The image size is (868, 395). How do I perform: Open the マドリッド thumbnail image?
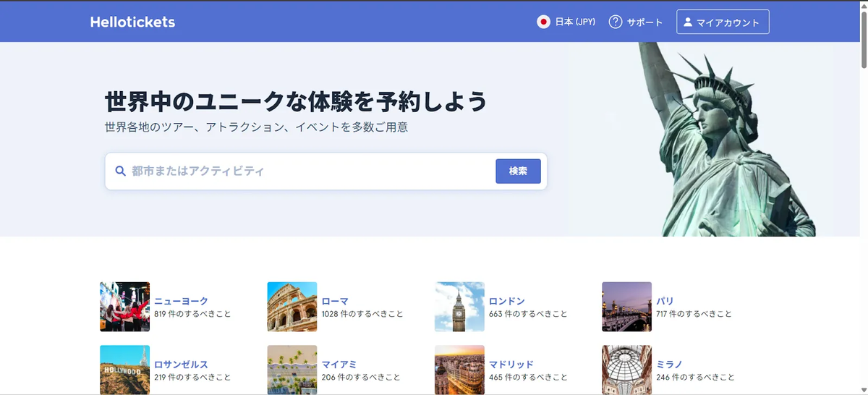[x=459, y=370]
